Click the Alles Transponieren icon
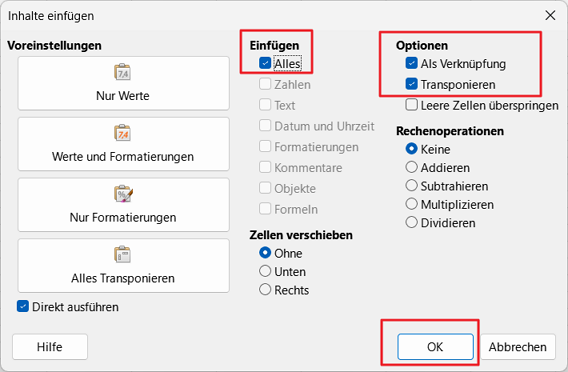Image resolution: width=568 pixels, height=372 pixels. (x=123, y=254)
